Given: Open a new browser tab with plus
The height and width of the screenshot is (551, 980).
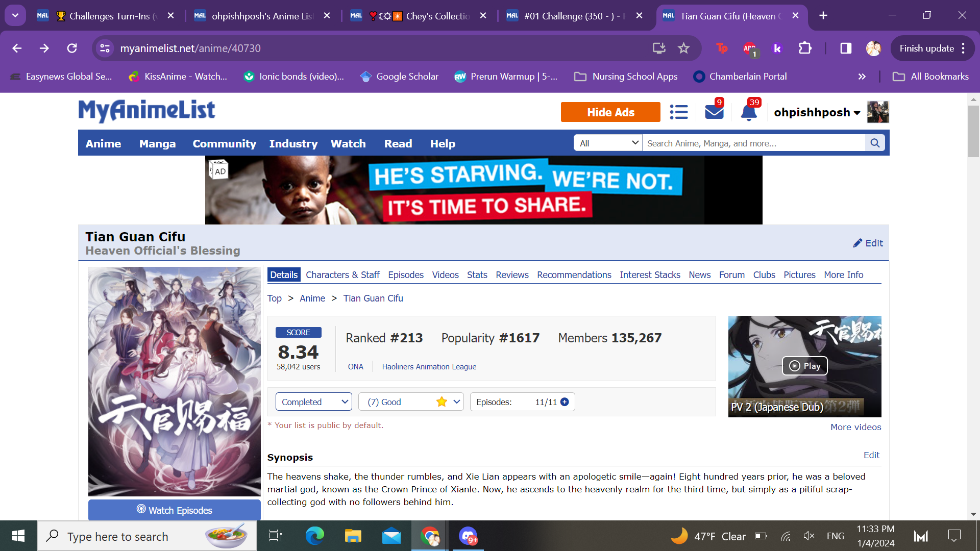Looking at the screenshot, I should [x=823, y=16].
